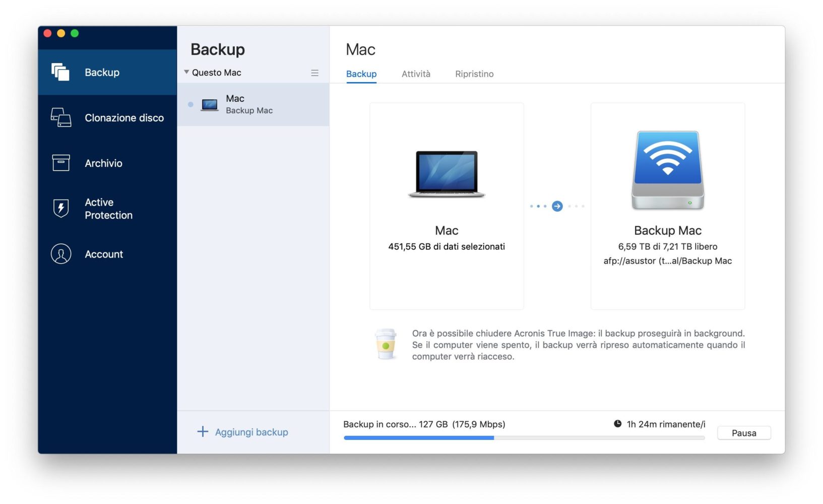Screen dimensions: 823x504
Task: Click the '6,59 TB di 7,21 TB libero' text
Action: coord(668,246)
